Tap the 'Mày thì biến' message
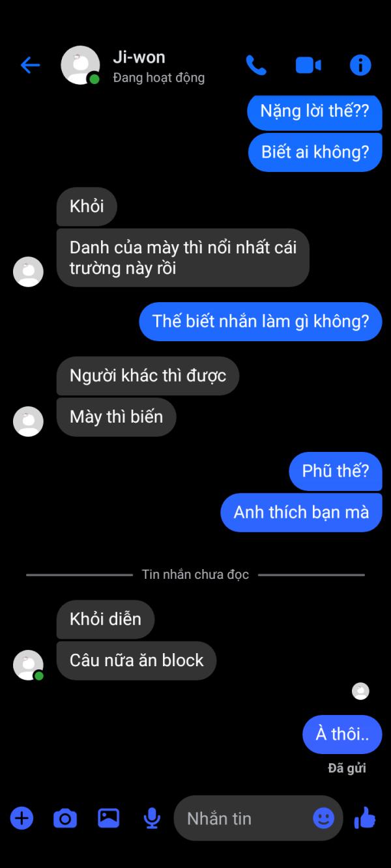391x868 pixels. (x=116, y=417)
